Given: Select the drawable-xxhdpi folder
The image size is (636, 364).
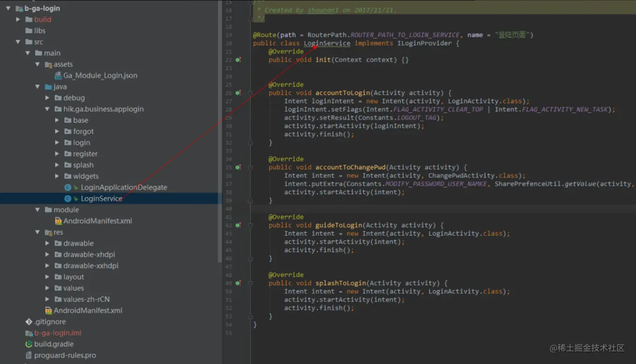Looking at the screenshot, I should pos(91,266).
